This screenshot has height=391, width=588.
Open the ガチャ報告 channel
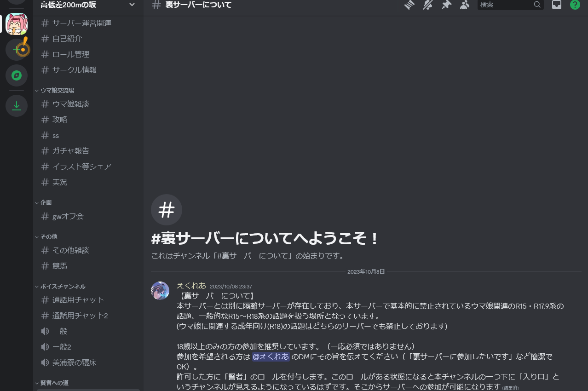[x=70, y=151]
